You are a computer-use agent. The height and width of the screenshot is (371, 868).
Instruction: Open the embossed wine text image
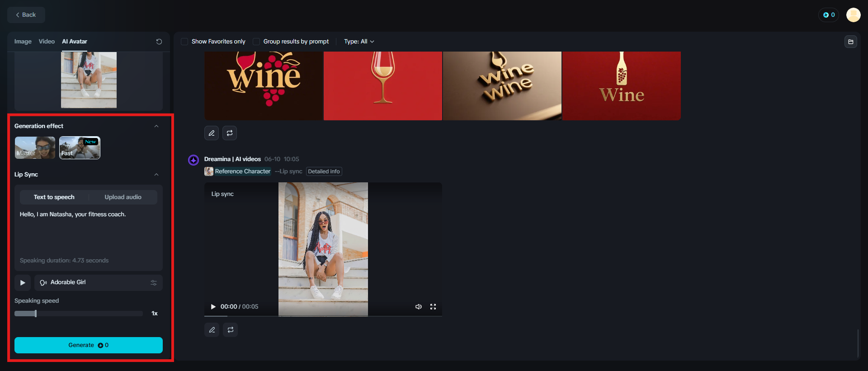502,86
